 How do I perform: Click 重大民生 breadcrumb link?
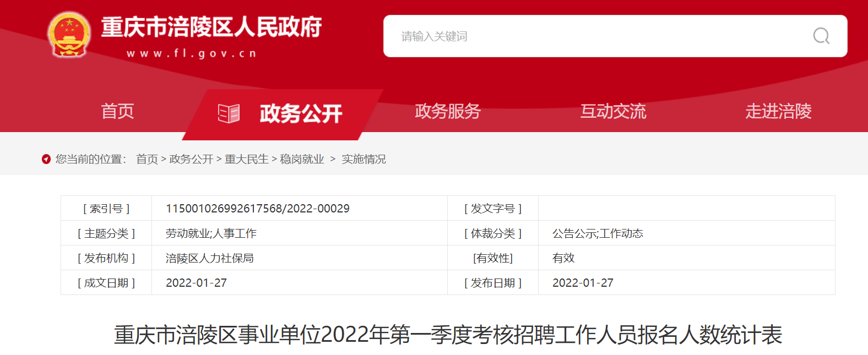coord(247,159)
